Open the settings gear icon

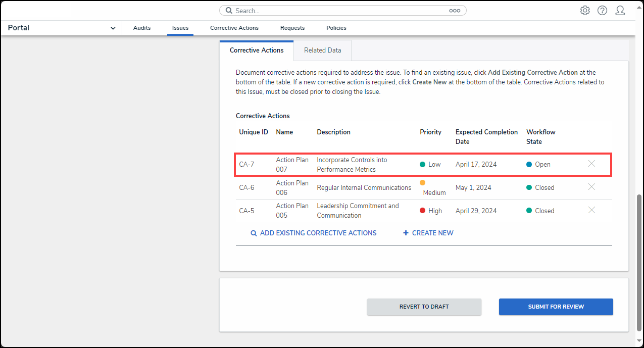tap(585, 11)
